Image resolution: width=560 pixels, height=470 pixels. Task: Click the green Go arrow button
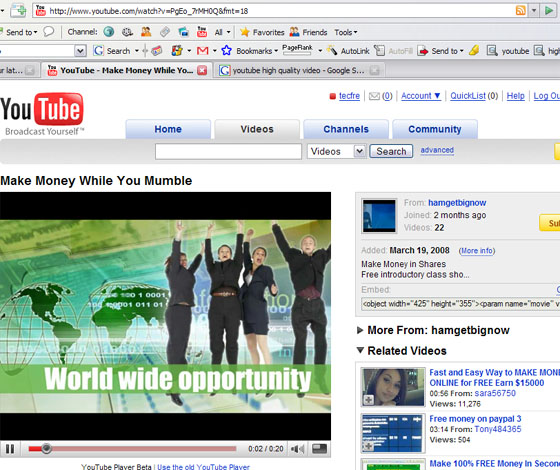[549, 10]
